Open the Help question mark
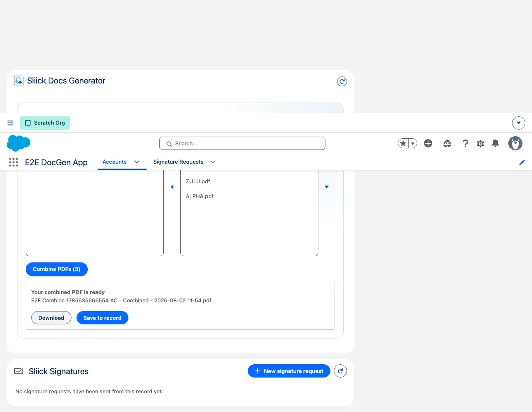 [x=465, y=143]
